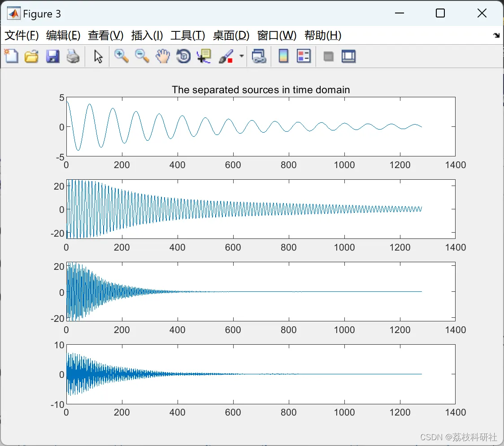
Task: Select the Edit Plot arrow tool
Action: coord(98,56)
